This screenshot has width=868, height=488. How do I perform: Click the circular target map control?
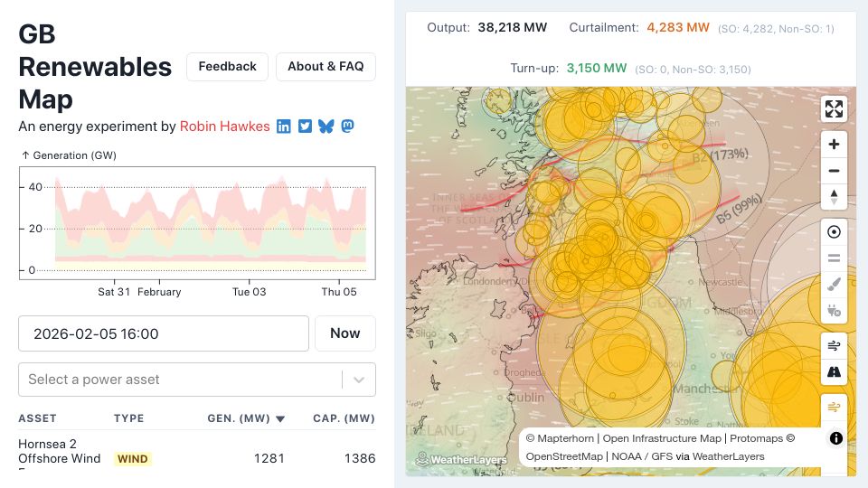pos(834,232)
